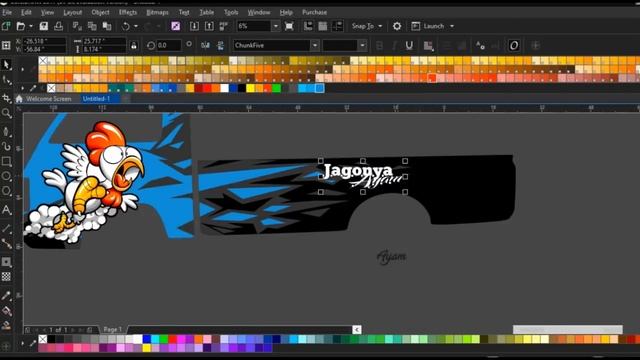Viewport: 640px width, 360px height.
Task: Select the Artistic Media tool
Action: pyautogui.click(x=6, y=146)
